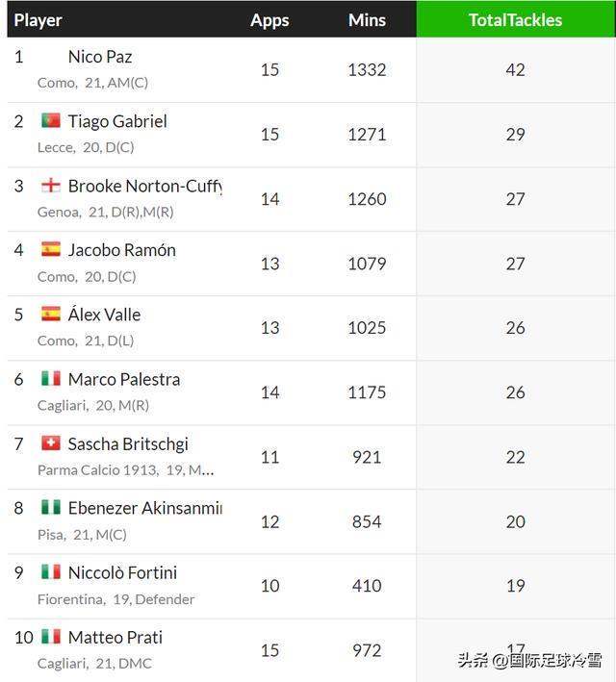Click England flag beside Brooke Norton-Cuffy

coord(51,186)
